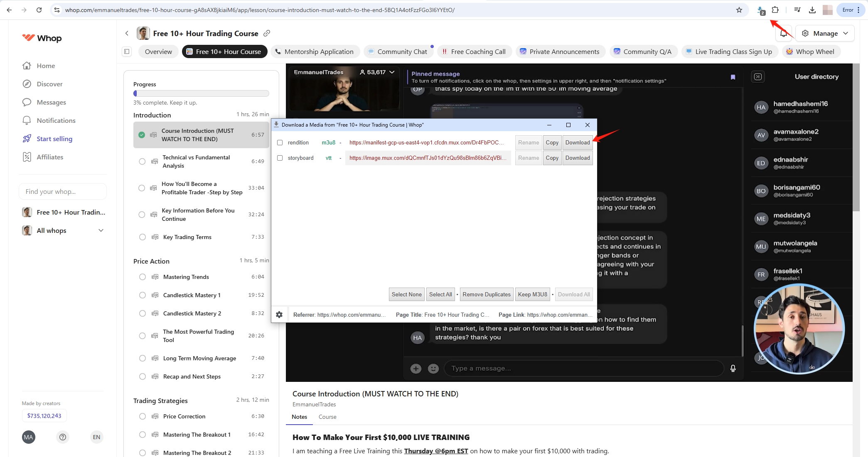This screenshot has height=457, width=868.
Task: Mark Mastering Trends lesson complete
Action: pyautogui.click(x=143, y=277)
